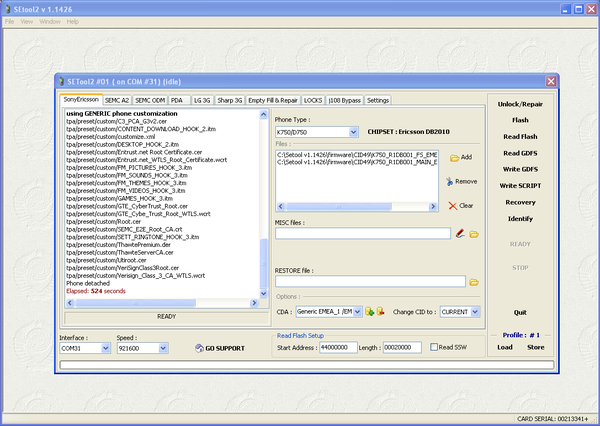
Task: Click the MISC files eraser icon
Action: coord(460,234)
